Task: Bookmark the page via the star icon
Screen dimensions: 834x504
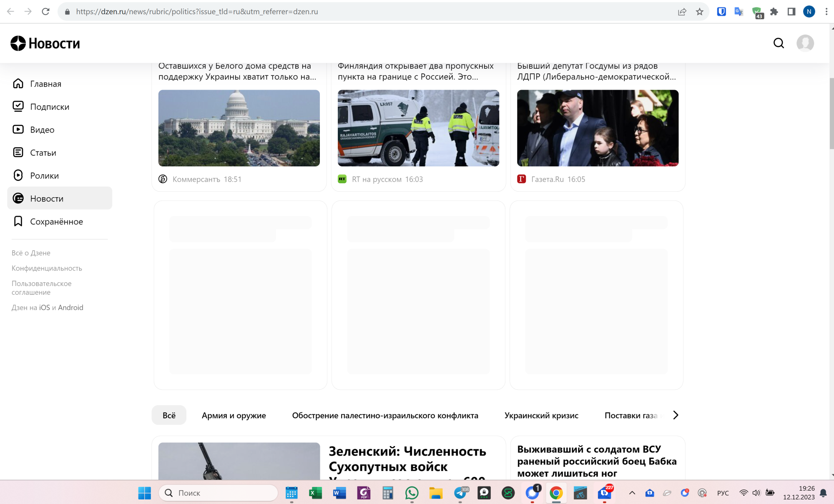Action: 700,12
